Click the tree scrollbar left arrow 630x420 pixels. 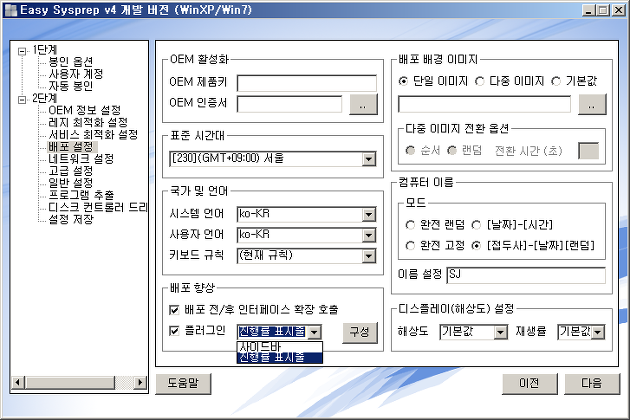17,382
